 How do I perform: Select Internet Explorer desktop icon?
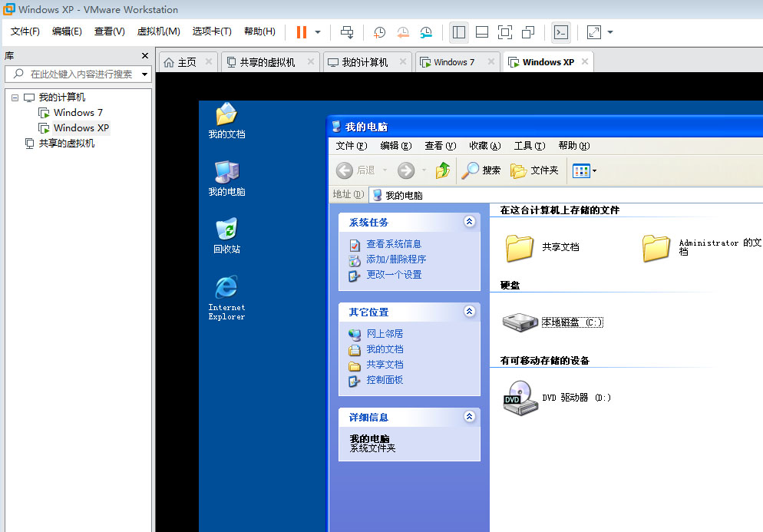click(x=226, y=298)
